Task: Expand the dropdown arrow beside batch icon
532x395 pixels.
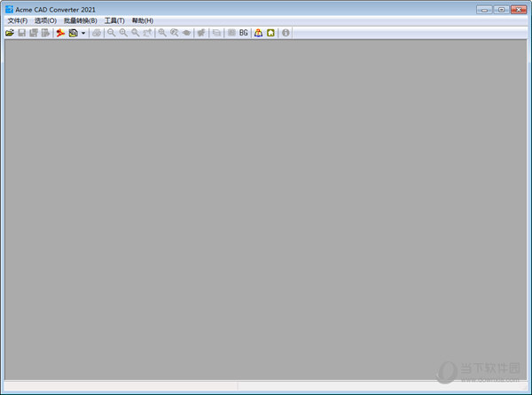Action: [83, 33]
